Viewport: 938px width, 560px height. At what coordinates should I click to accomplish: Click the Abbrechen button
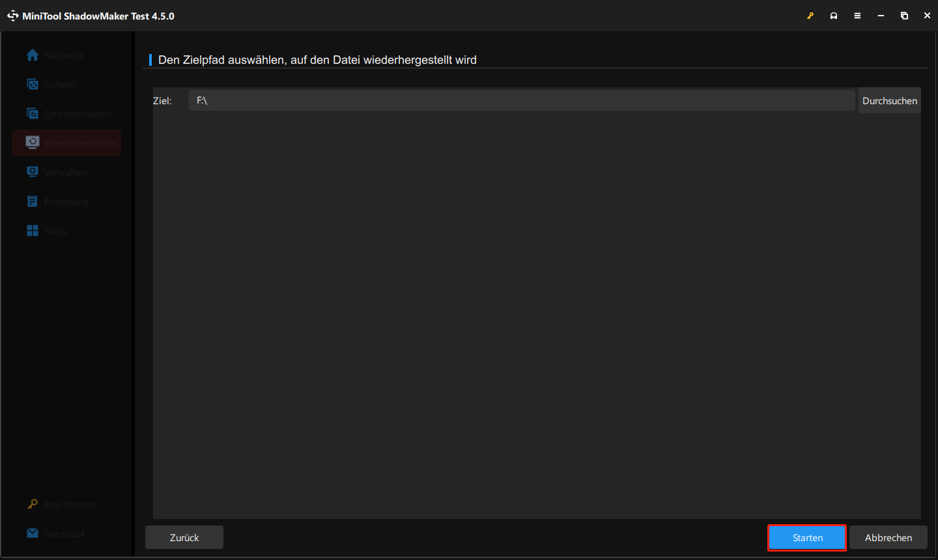[888, 538]
